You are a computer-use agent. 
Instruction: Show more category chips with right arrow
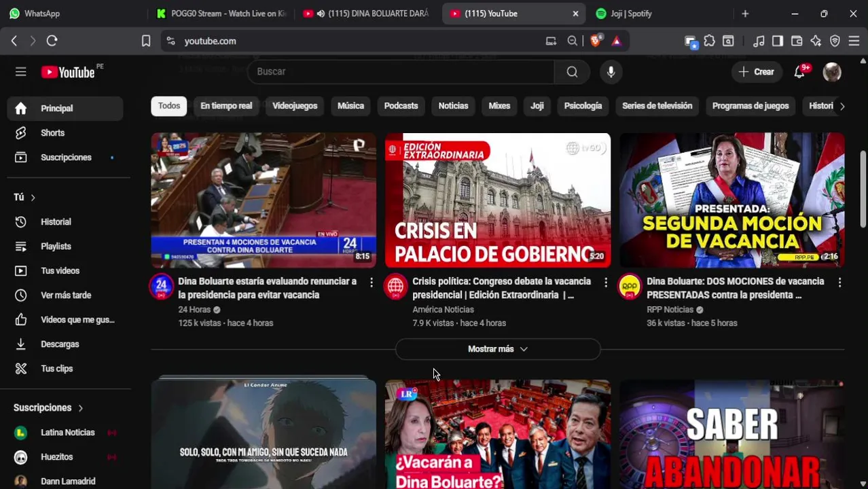(842, 106)
